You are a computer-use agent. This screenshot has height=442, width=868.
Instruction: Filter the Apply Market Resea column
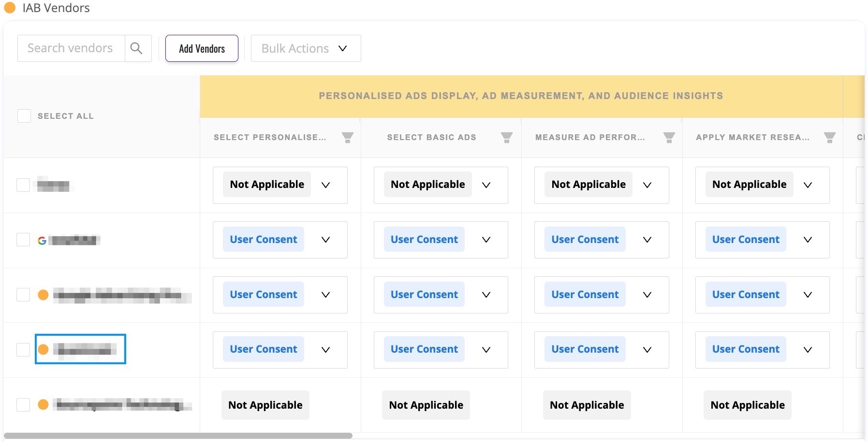click(x=829, y=138)
